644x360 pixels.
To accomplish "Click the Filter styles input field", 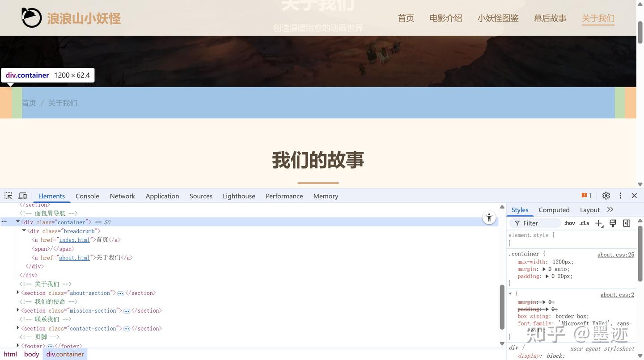I will [534, 223].
